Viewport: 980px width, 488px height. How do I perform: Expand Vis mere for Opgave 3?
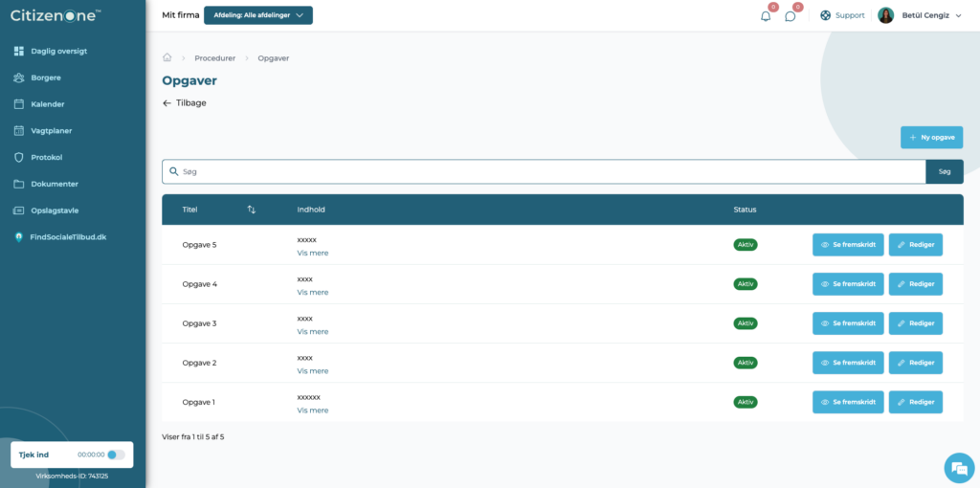pos(313,332)
